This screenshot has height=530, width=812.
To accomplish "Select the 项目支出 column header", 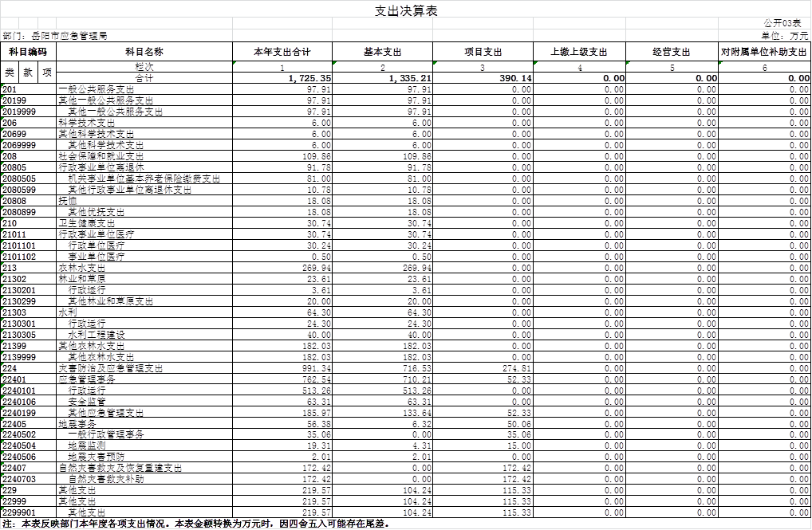I will (x=483, y=52).
